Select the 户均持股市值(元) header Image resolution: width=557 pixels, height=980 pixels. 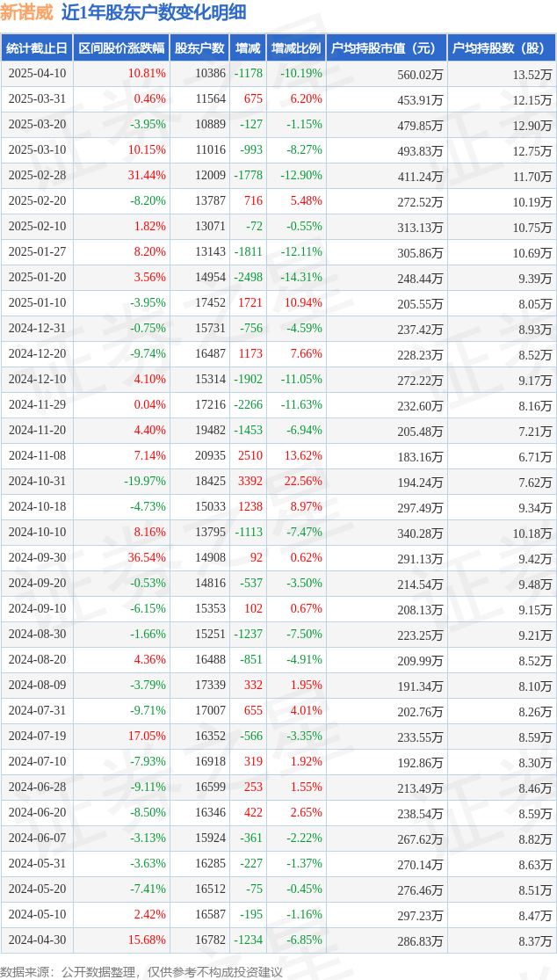click(387, 48)
